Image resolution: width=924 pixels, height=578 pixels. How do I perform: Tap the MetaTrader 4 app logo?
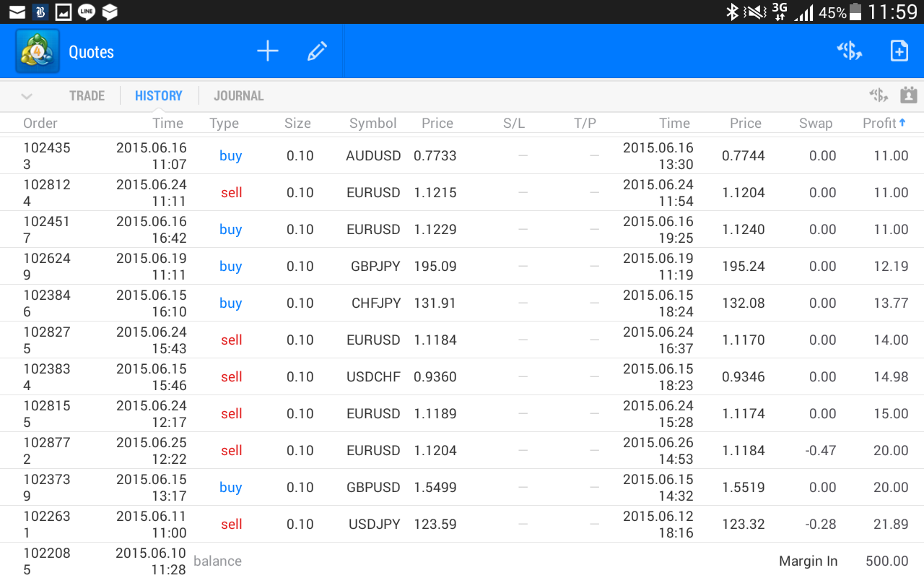(38, 52)
